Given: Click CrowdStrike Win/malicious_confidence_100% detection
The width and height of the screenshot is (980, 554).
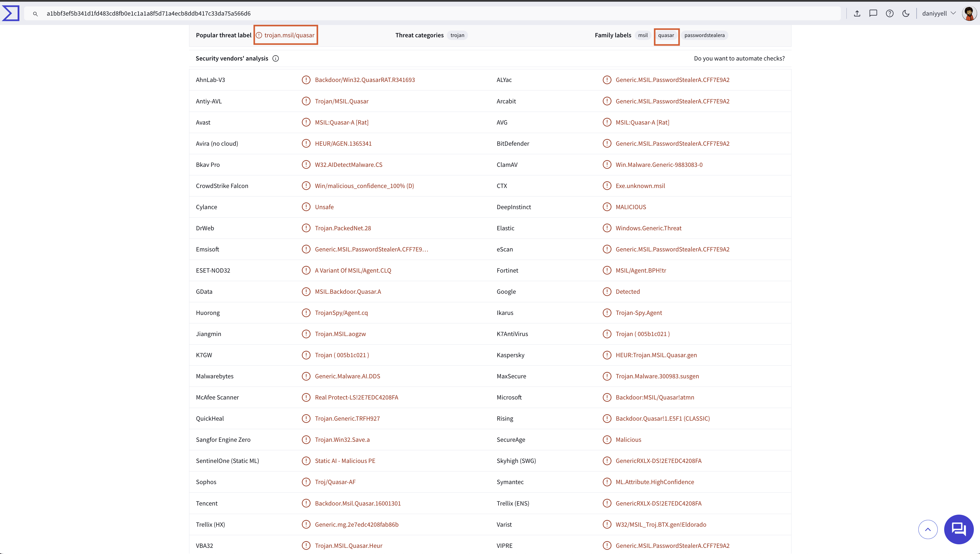Looking at the screenshot, I should pos(364,186).
